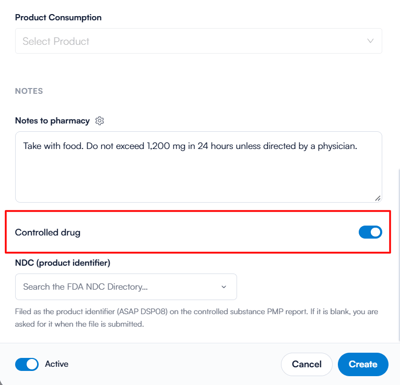Click the Notes to pharmacy label

click(52, 121)
